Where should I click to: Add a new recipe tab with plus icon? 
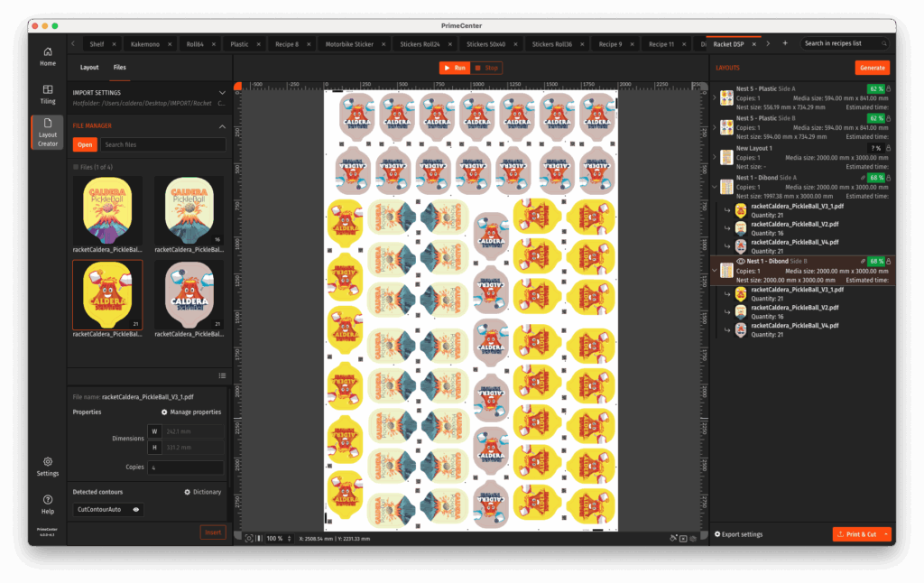[x=785, y=43]
